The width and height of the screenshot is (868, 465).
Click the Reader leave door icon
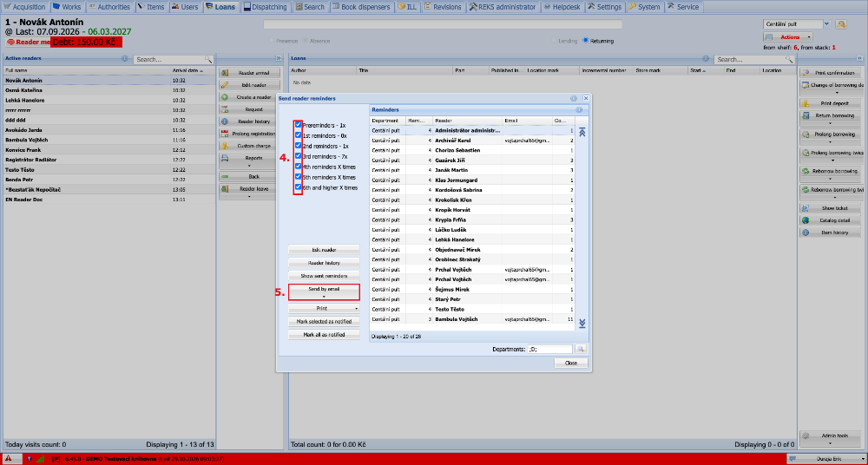[x=225, y=189]
